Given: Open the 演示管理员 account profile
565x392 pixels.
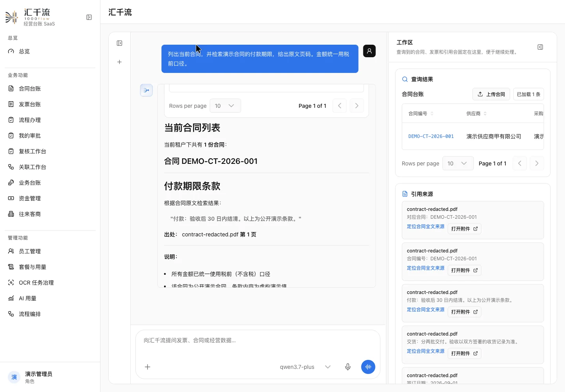Looking at the screenshot, I should (50, 377).
